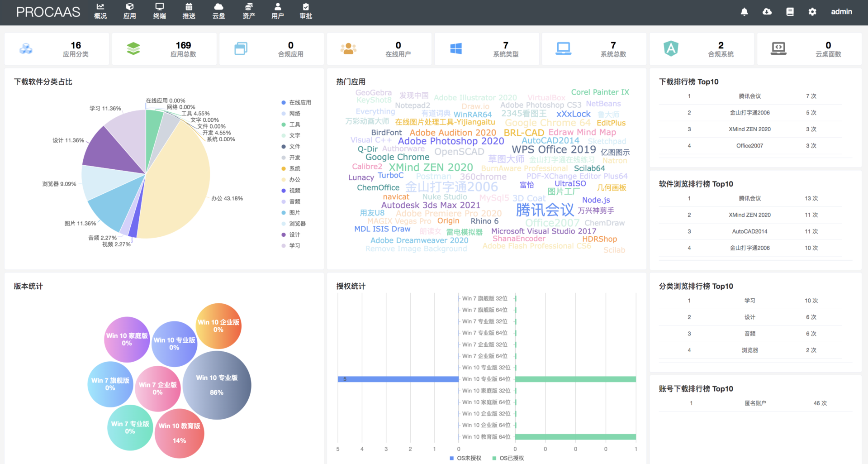The image size is (868, 464).
Task: Open the 用户 users nav item
Action: point(278,11)
